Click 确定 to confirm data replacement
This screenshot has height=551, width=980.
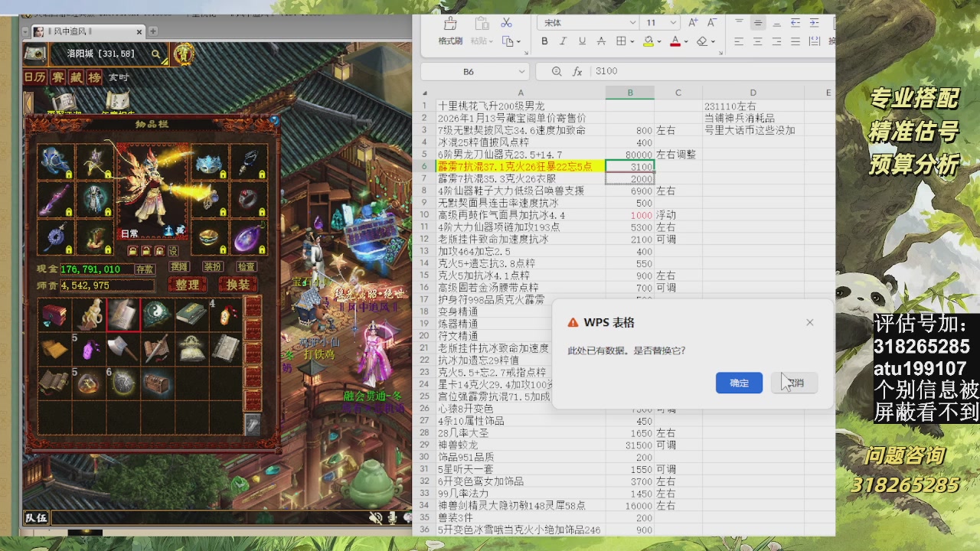point(737,383)
